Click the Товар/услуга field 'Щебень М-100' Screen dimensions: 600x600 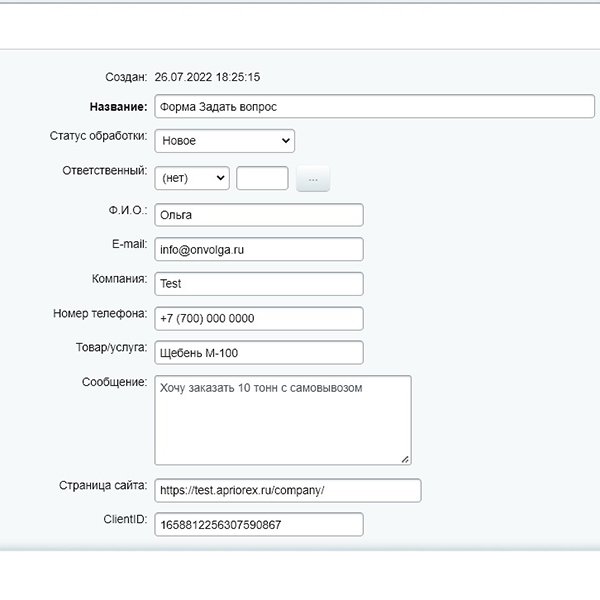(259, 352)
